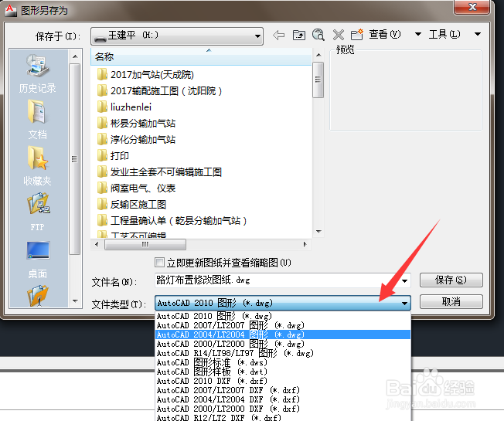Click the file list horizontal scrollbar thumb
Viewport: 504px width, 421px height.
coord(145,244)
